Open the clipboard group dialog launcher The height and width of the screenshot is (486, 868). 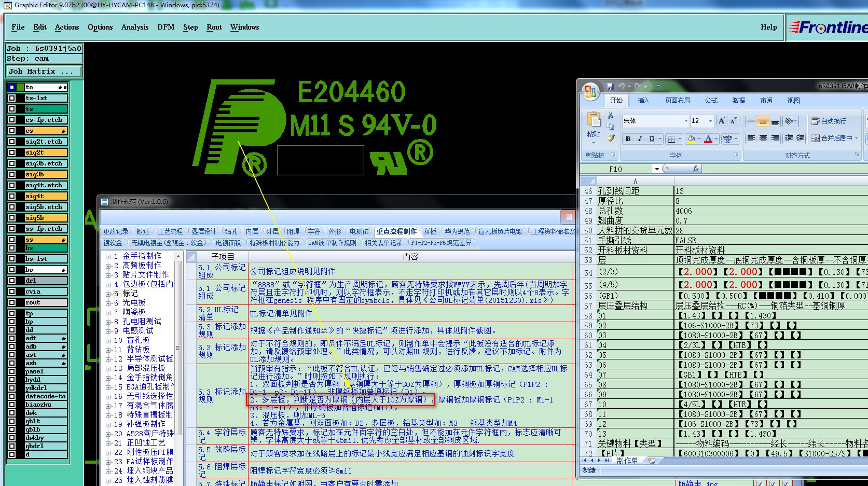point(614,155)
